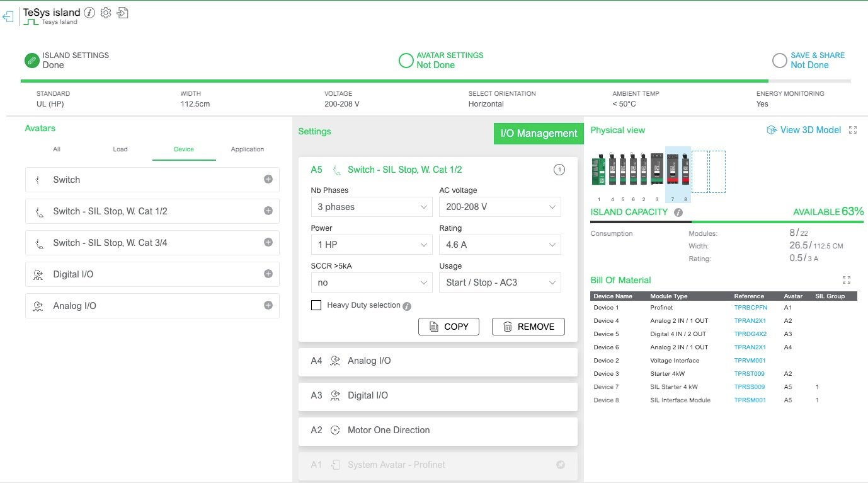Open the SCCR >5kA dropdown
868x483 pixels.
[x=372, y=282]
